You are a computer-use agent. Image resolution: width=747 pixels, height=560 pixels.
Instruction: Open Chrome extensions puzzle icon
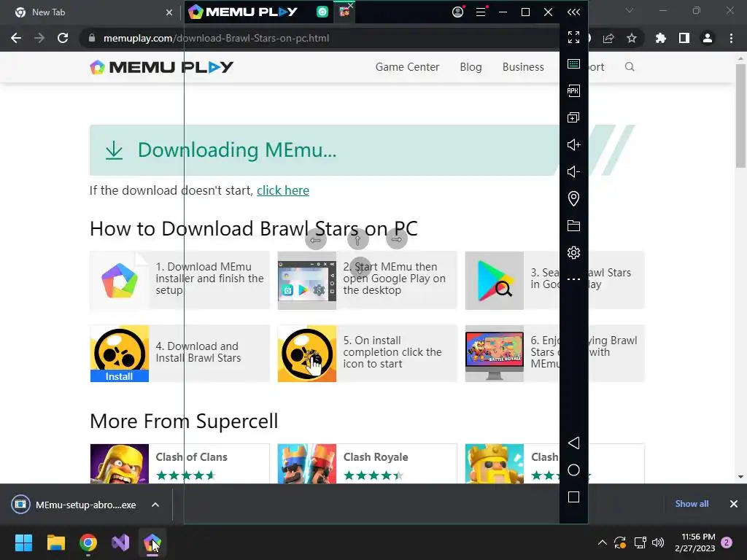click(660, 38)
